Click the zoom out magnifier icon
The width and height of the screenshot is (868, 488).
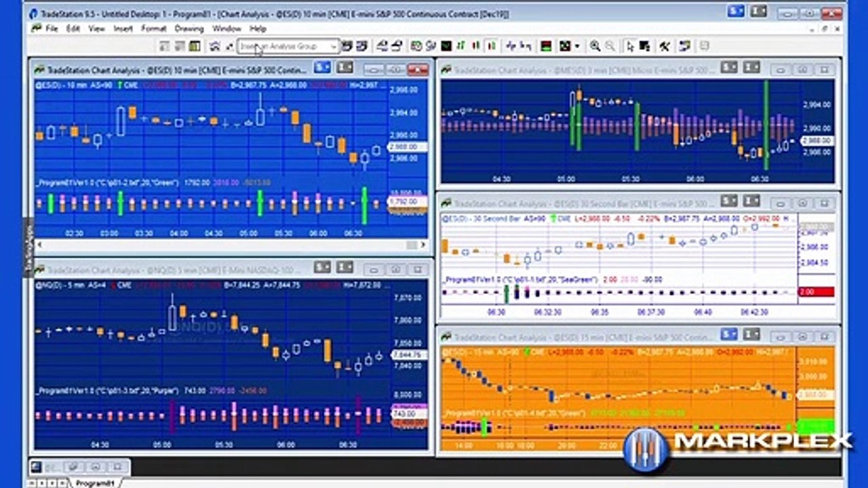click(610, 46)
